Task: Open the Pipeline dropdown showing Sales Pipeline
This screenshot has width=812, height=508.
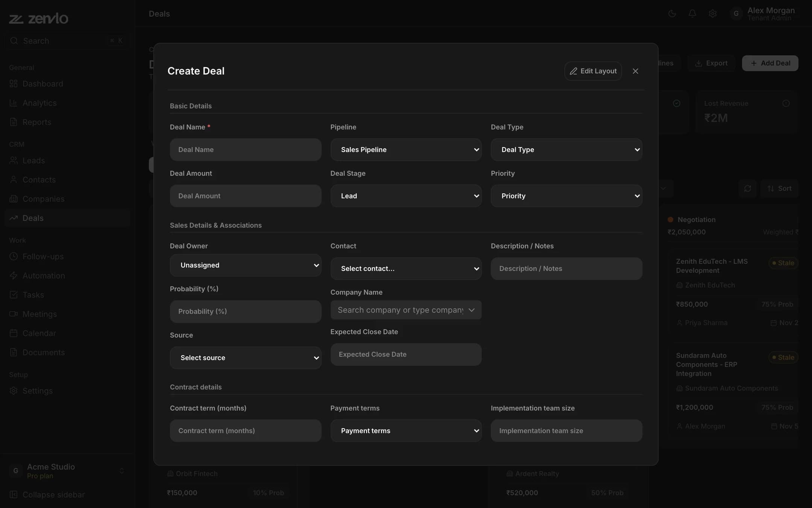Action: click(406, 150)
